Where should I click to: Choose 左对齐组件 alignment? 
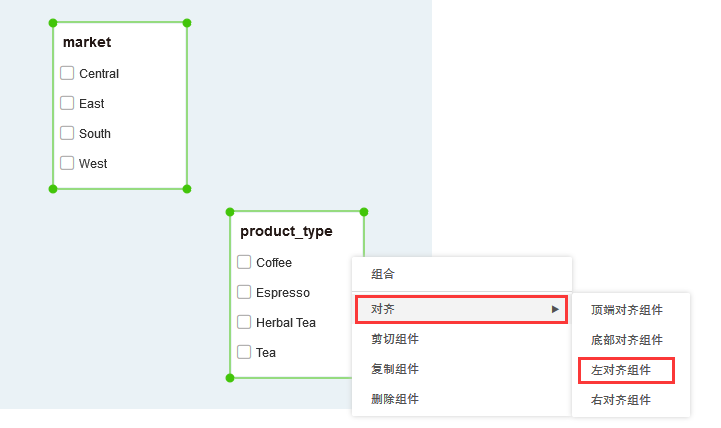tap(621, 370)
